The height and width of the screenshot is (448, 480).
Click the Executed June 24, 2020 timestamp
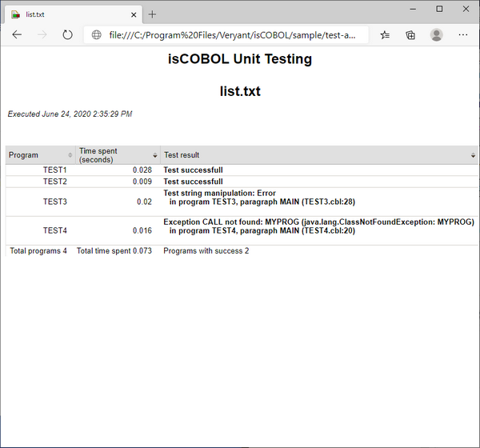(70, 114)
